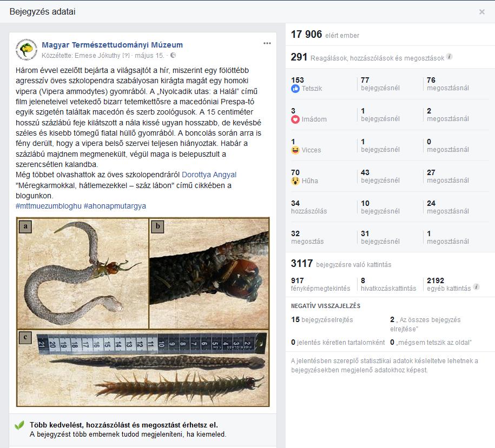The width and height of the screenshot is (495, 448).
Task: Open the #mttmuezumbloghu hashtag
Action: [49, 206]
